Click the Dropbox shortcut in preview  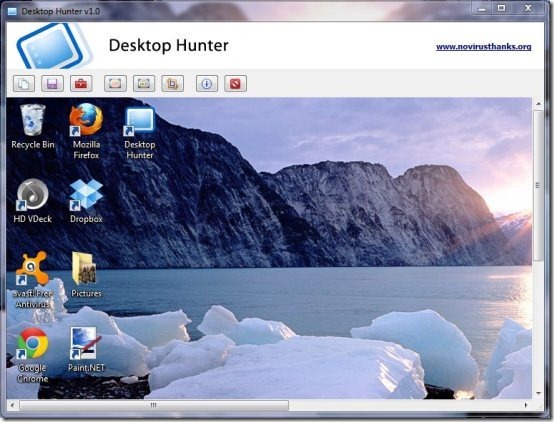coord(86,201)
